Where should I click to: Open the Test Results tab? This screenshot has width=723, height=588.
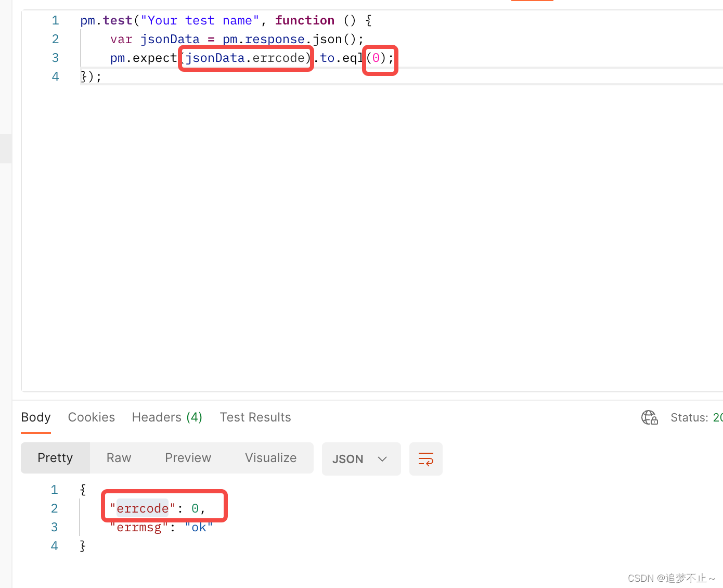coord(255,417)
